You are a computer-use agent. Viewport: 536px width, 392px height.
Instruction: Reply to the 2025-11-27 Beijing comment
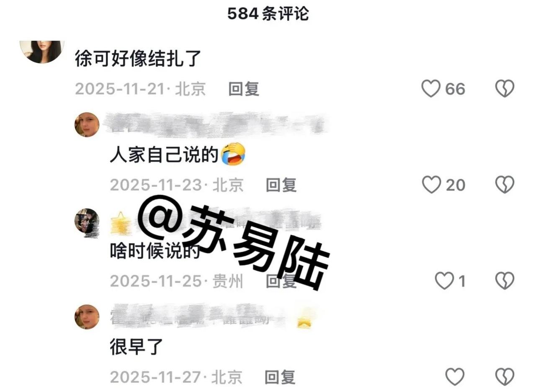click(x=281, y=377)
